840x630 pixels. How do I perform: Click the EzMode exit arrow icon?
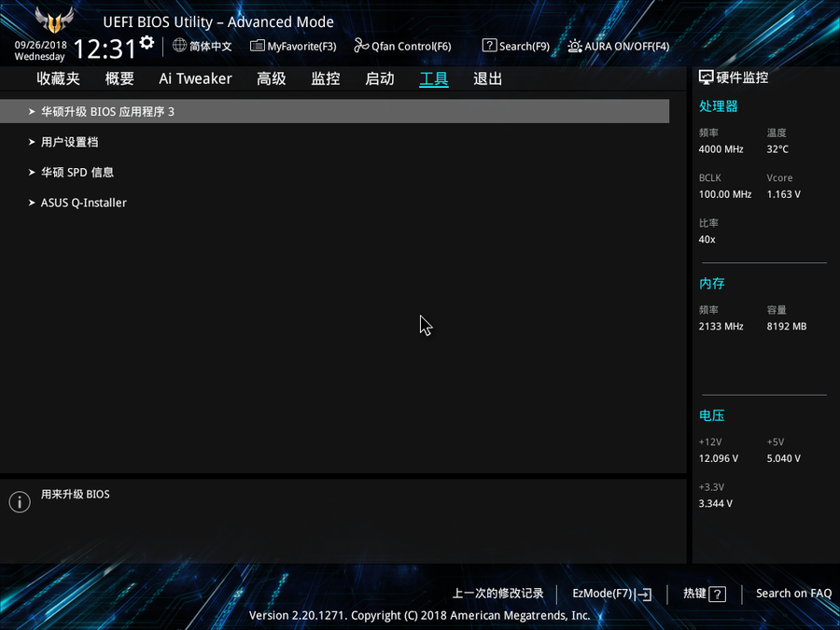(644, 595)
